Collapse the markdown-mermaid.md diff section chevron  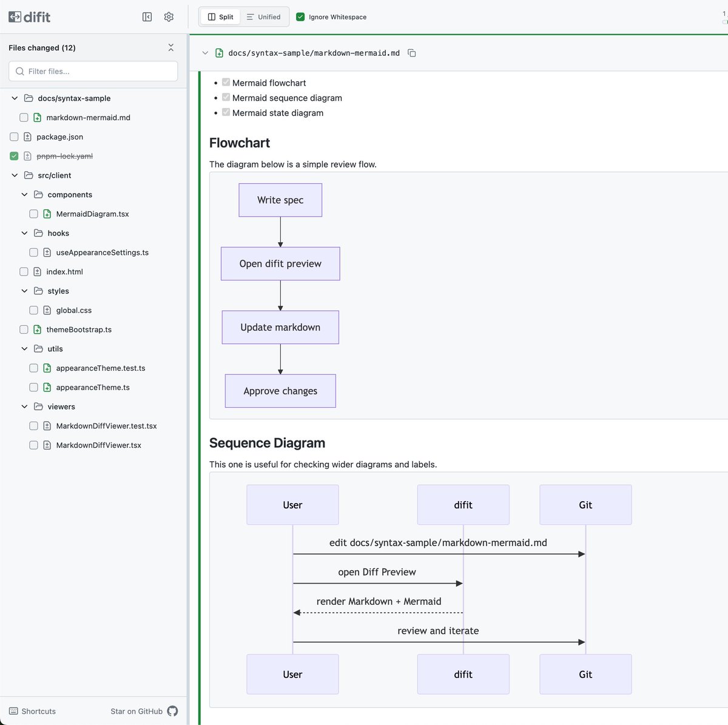click(x=205, y=53)
